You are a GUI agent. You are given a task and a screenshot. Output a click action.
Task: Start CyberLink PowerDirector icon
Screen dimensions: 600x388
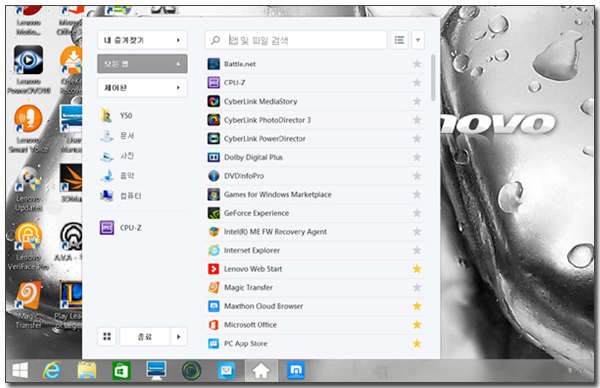click(x=214, y=139)
